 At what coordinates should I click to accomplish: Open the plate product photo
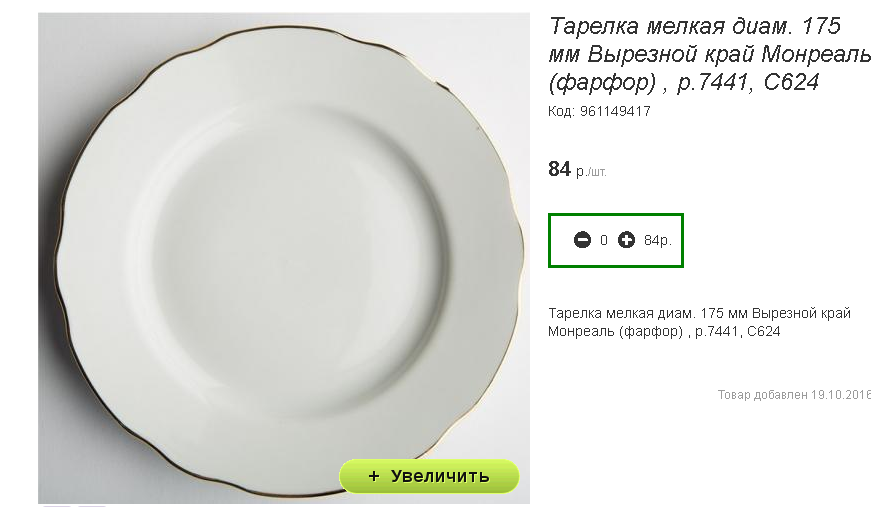click(x=284, y=258)
